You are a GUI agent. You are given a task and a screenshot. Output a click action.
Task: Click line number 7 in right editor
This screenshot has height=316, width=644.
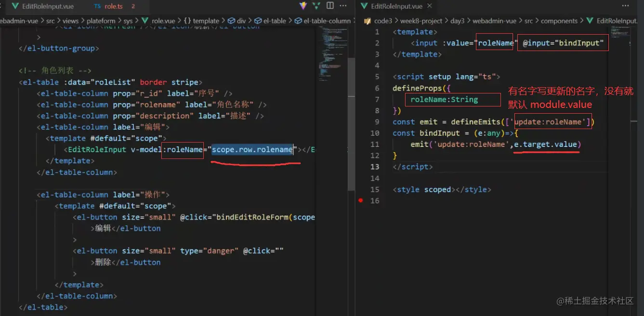(377, 99)
